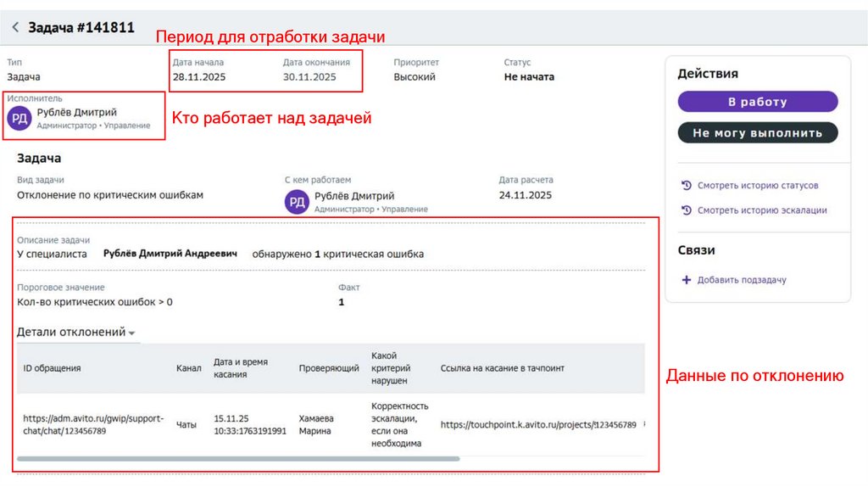The height and width of the screenshot is (487, 868).
Task: Collapse the Детали отклонений section
Action: point(75,332)
